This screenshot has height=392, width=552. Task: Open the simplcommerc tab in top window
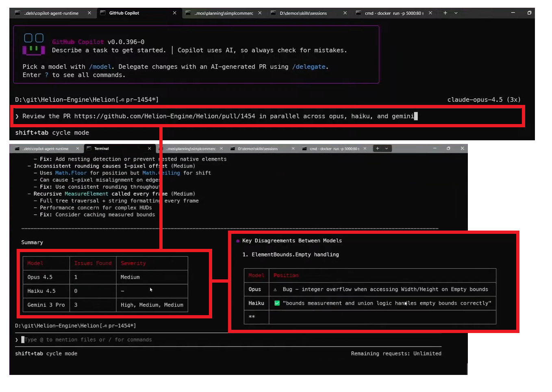[224, 13]
